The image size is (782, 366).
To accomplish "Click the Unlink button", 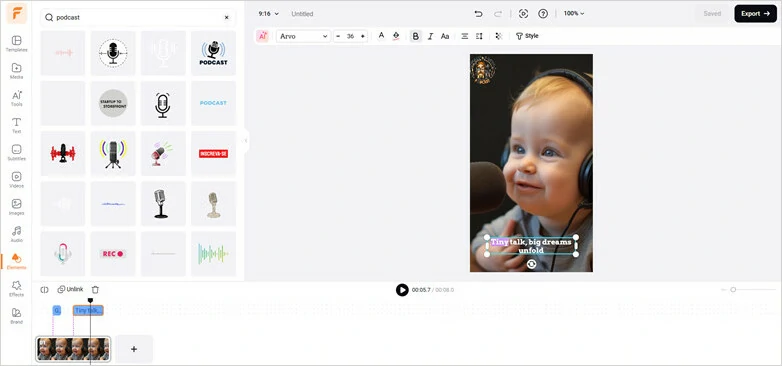I will click(70, 289).
